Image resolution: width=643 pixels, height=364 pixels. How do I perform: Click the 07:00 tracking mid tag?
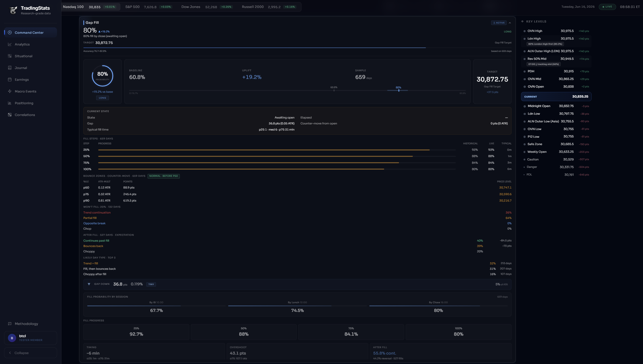(x=544, y=64)
